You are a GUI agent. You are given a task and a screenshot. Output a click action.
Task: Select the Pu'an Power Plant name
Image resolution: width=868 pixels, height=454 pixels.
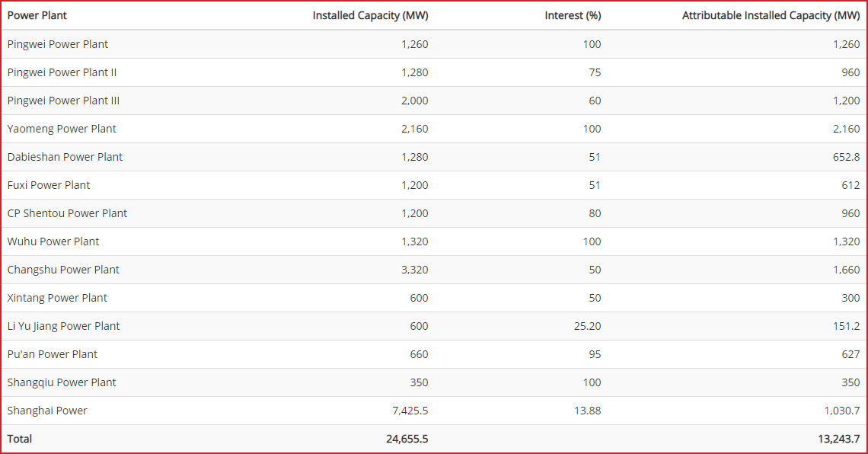tap(52, 354)
